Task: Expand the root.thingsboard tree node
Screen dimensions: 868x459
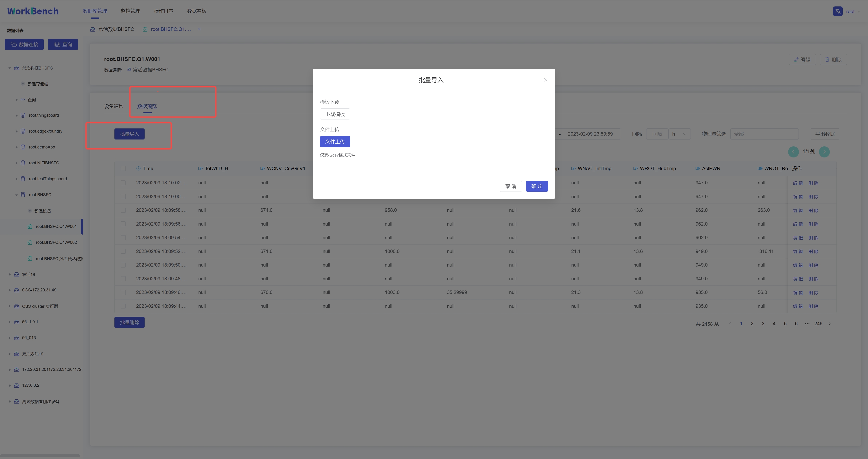Action: [17, 115]
